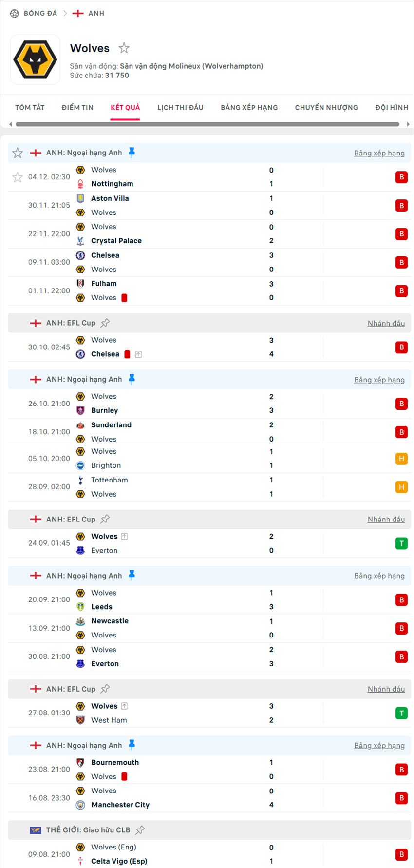Star the Wolves vs Nottingham match
414x868 pixels.
coord(18,177)
